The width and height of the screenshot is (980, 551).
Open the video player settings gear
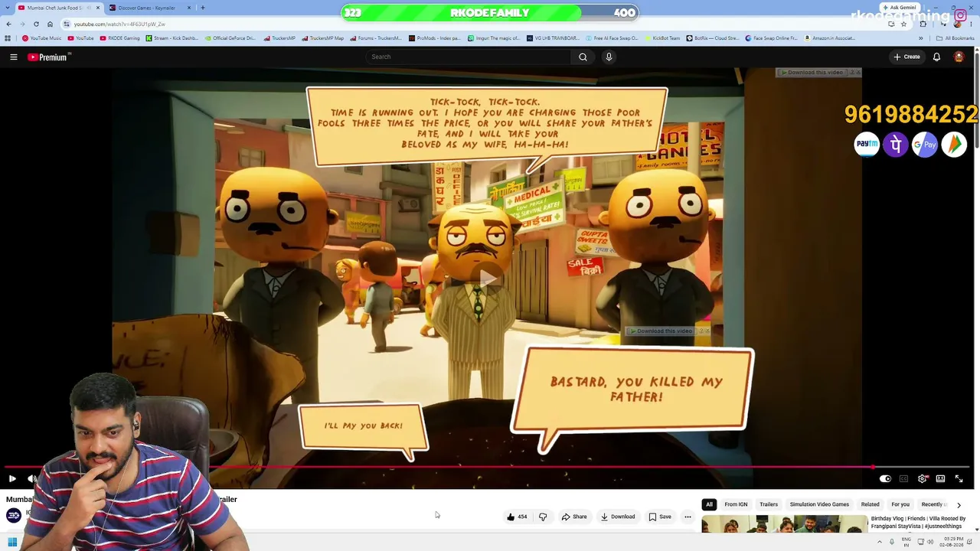922,478
